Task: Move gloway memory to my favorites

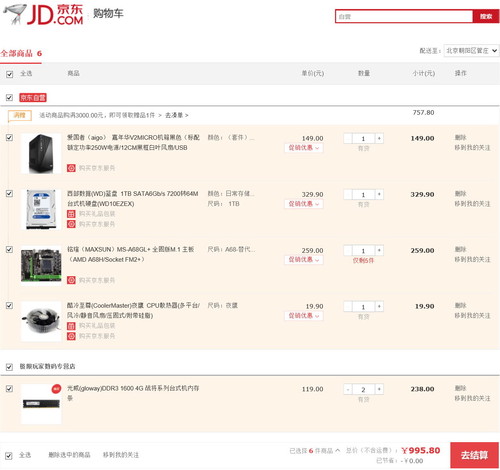Action: pyautogui.click(x=472, y=398)
